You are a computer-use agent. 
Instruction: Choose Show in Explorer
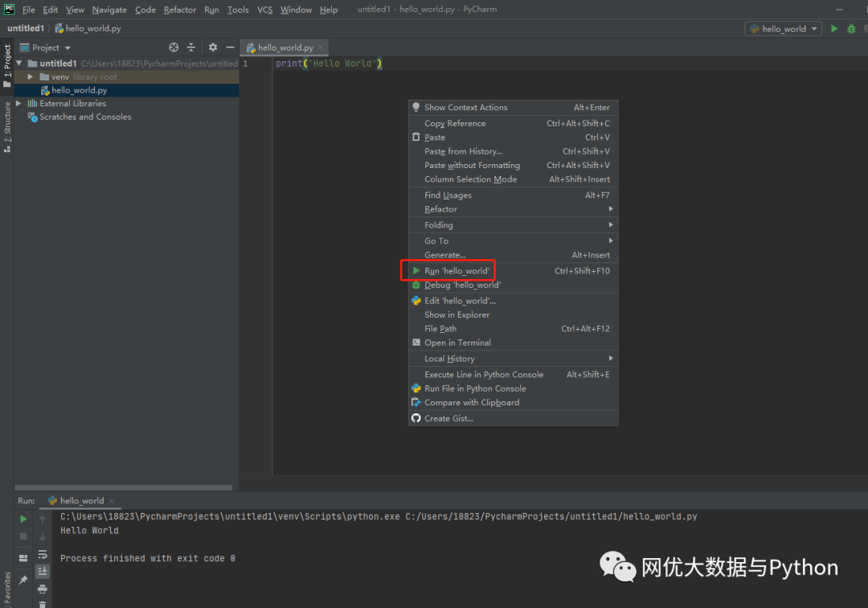point(513,314)
